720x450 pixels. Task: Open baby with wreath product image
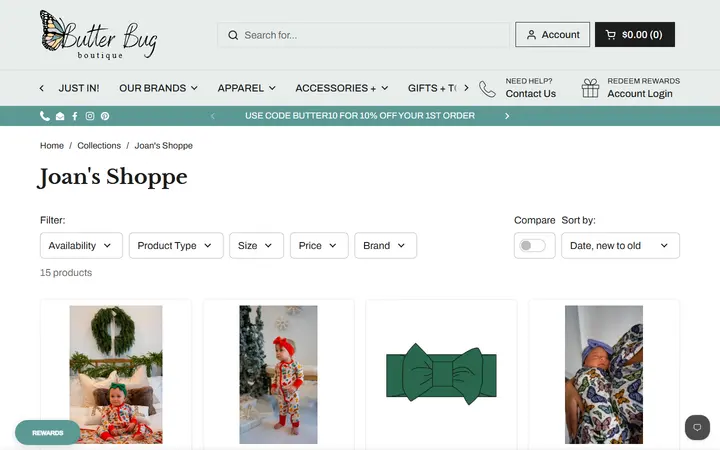116,375
